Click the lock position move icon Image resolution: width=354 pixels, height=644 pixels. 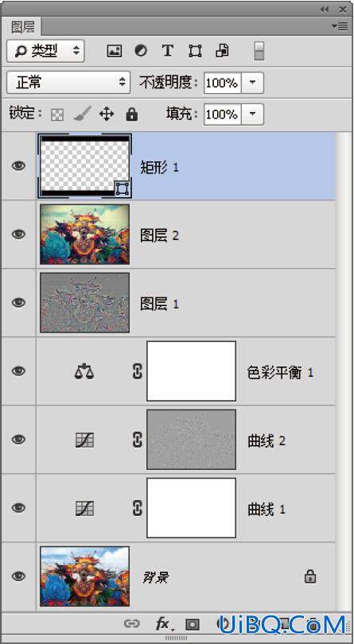[107, 114]
